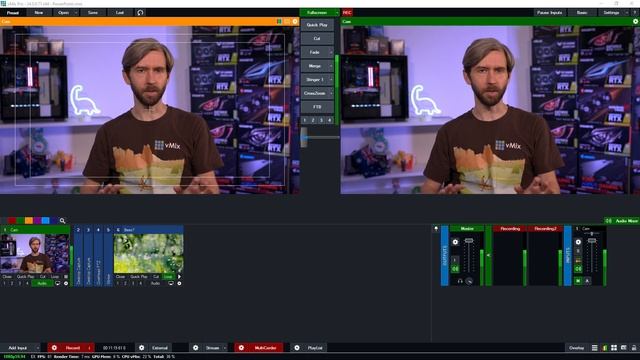Open the INPUTS vertical tab in mixer
This screenshot has height=360, width=640.
[567, 256]
